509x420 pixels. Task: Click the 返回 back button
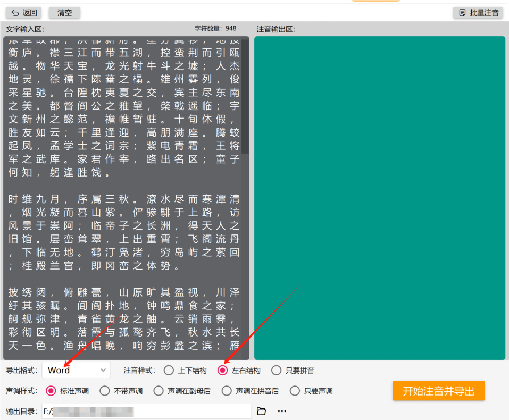click(x=24, y=13)
